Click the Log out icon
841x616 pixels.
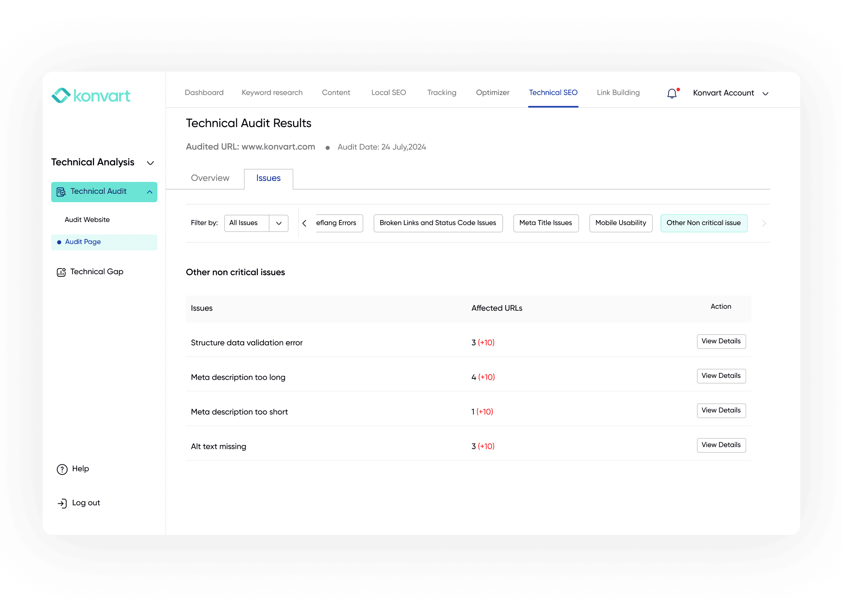tap(62, 503)
